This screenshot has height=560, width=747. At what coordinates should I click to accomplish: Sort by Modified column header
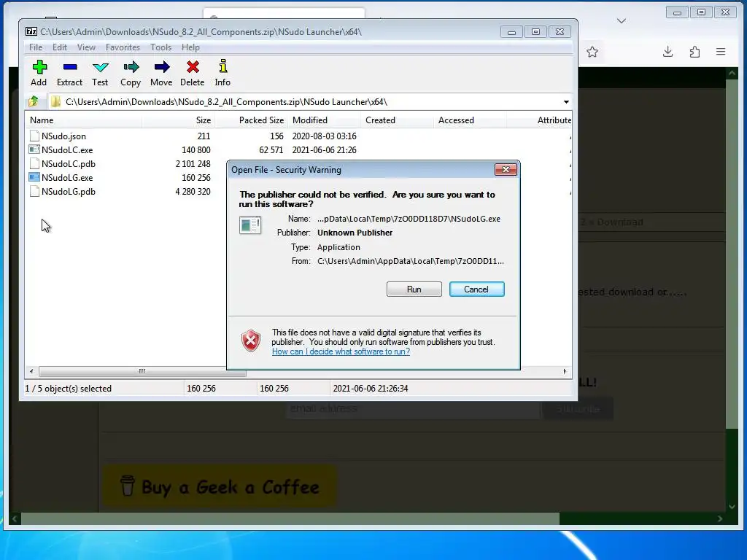(325, 120)
